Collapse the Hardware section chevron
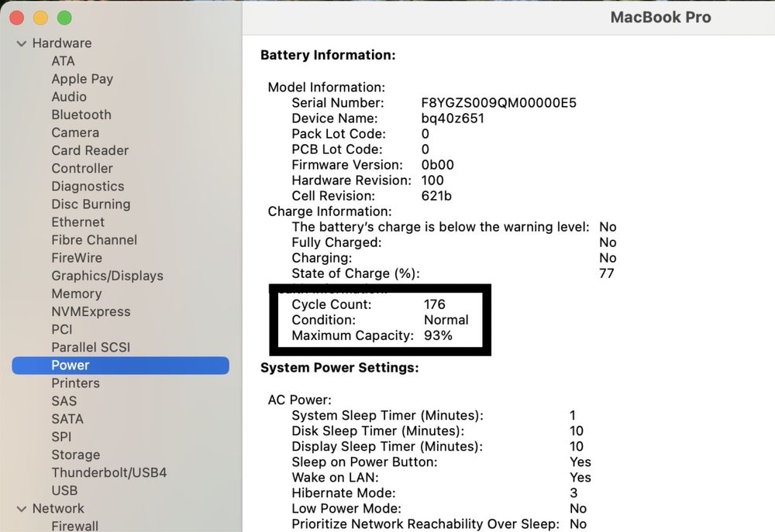 click(21, 43)
